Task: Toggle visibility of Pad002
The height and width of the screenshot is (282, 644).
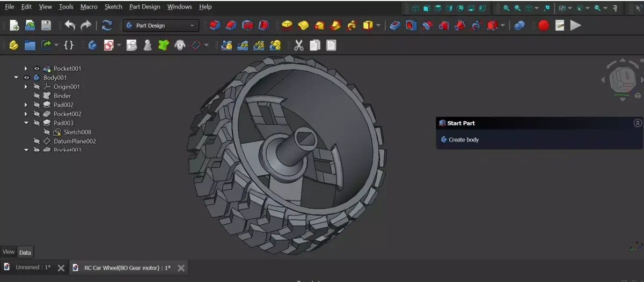Action: coord(36,105)
